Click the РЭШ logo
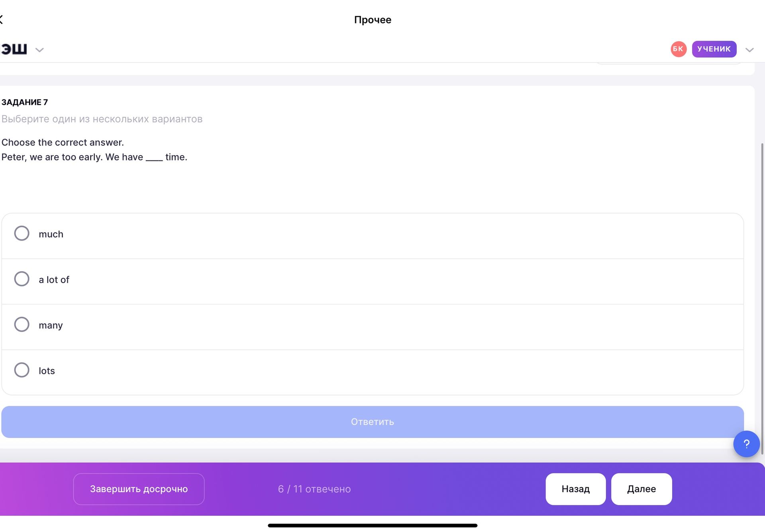 14,49
